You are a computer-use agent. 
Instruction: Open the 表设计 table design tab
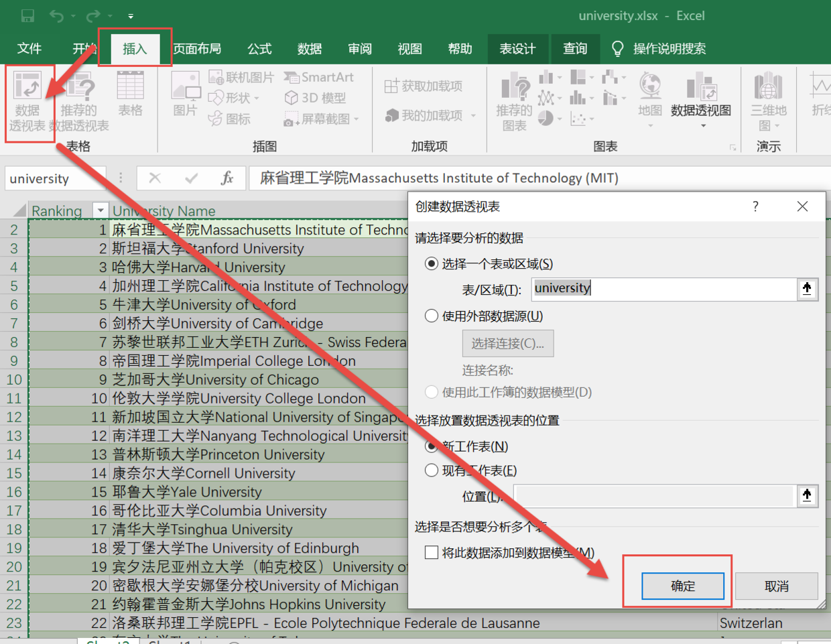[517, 48]
